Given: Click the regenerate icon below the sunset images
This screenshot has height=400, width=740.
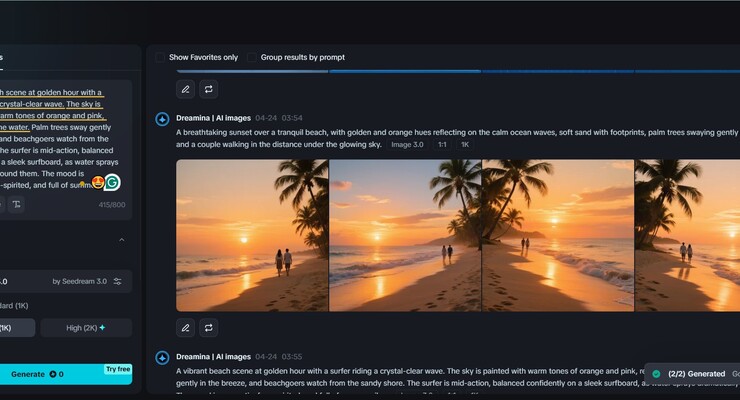Looking at the screenshot, I should click(x=209, y=327).
